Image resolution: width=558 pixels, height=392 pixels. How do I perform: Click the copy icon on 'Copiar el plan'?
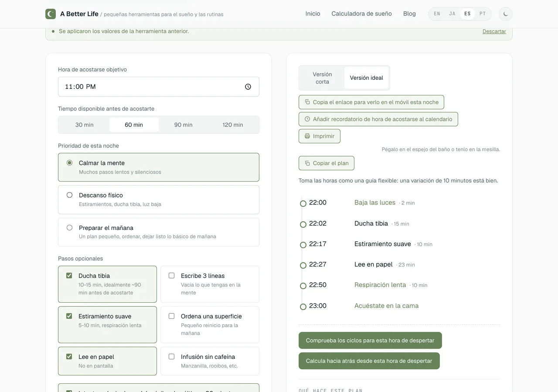307,163
